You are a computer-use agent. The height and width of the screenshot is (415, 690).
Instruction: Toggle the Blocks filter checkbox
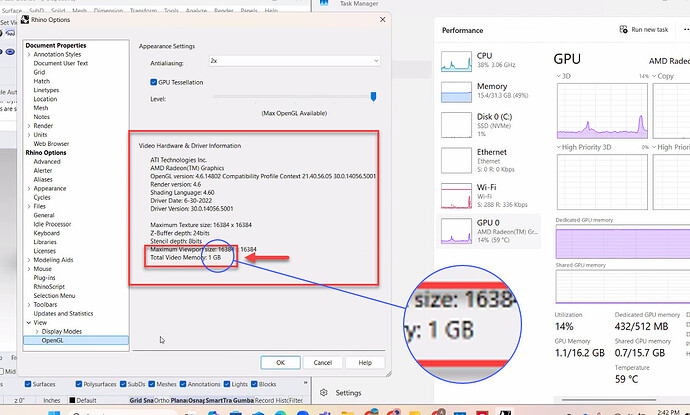(x=254, y=384)
